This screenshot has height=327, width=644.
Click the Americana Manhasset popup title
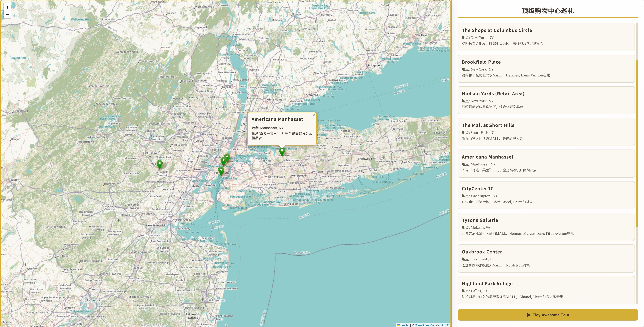pyautogui.click(x=277, y=119)
